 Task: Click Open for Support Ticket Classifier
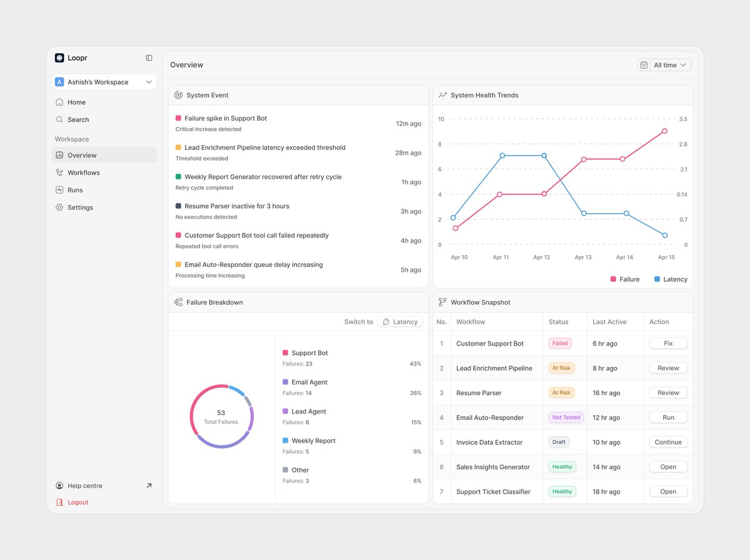click(x=668, y=491)
